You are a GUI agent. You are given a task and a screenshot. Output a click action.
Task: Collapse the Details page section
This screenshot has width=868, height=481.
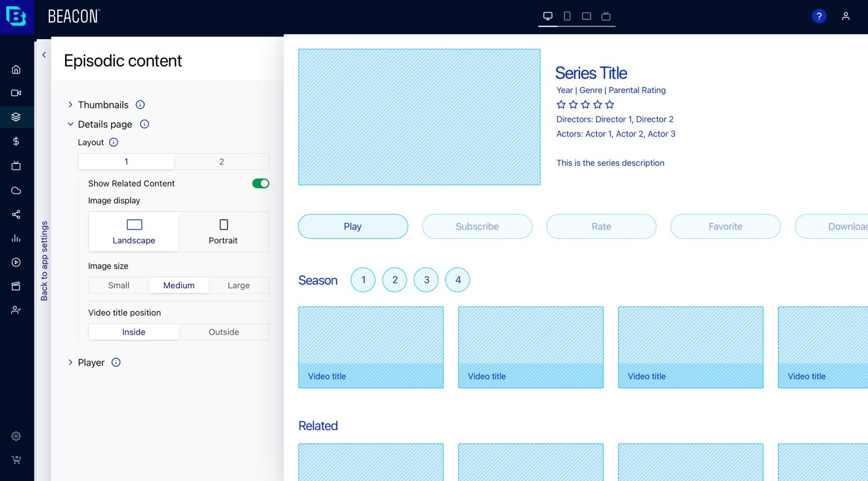pyautogui.click(x=70, y=124)
